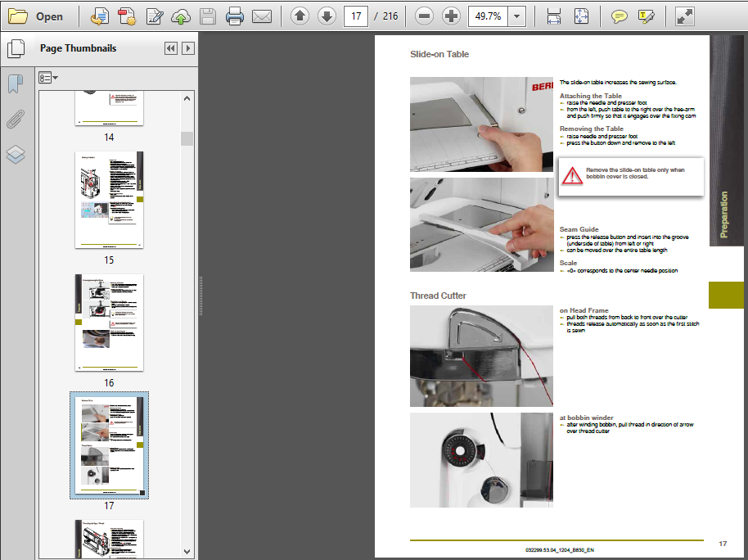Click thumbnails scrollbar down arrow
The width and height of the screenshot is (748, 560).
[x=187, y=552]
